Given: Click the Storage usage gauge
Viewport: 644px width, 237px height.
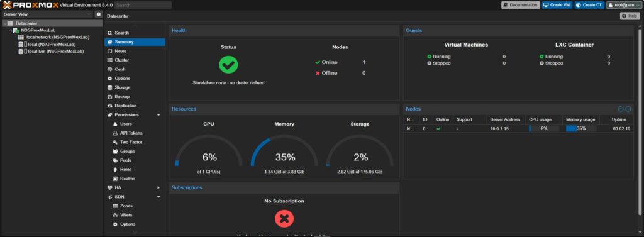Looking at the screenshot, I should click(x=360, y=151).
